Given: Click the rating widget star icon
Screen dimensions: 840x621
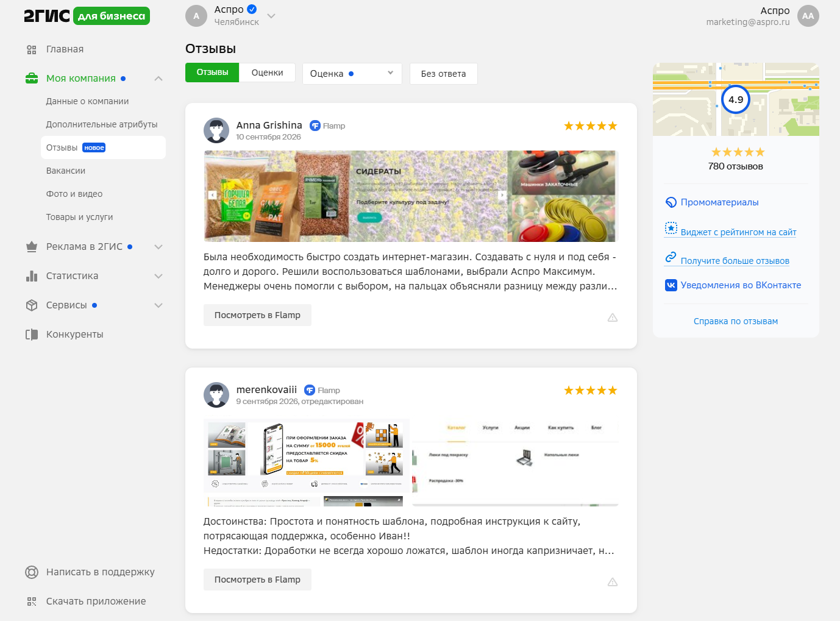Looking at the screenshot, I should [x=671, y=229].
